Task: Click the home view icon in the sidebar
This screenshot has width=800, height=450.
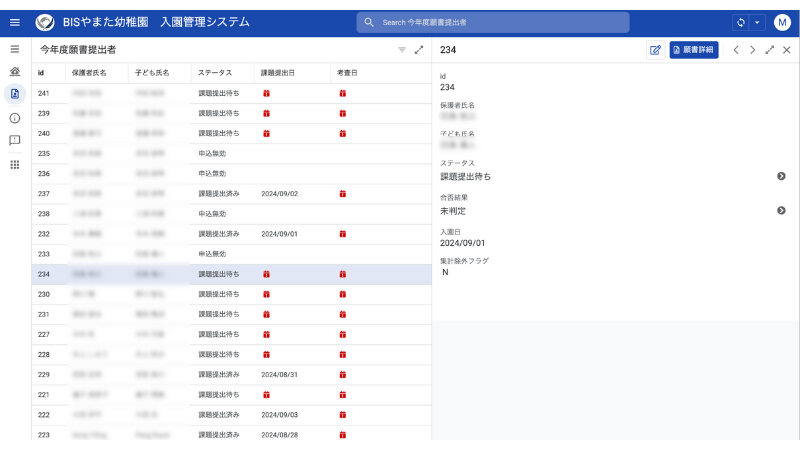Action: point(15,71)
